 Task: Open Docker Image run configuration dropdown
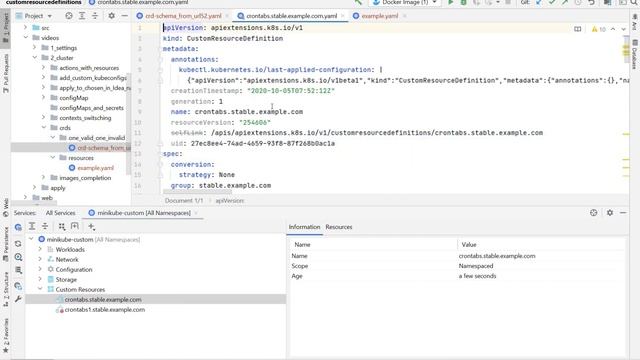405,2
